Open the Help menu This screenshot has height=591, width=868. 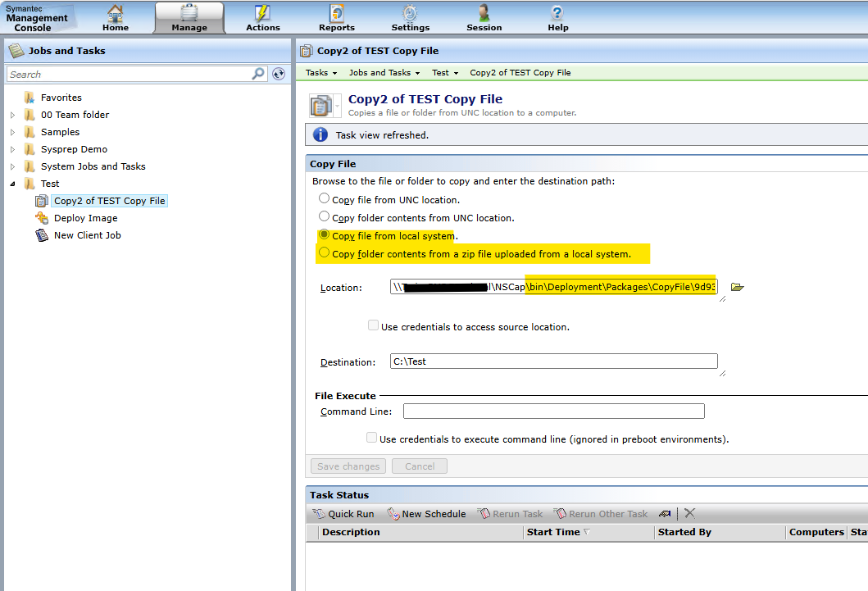pyautogui.click(x=558, y=18)
